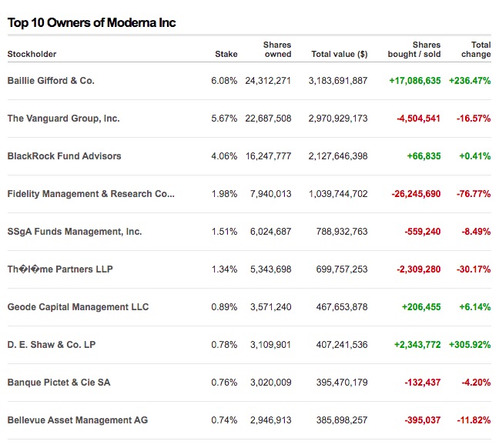Click shares owned value 3,020,009
The image size is (499, 448).
click(x=271, y=382)
